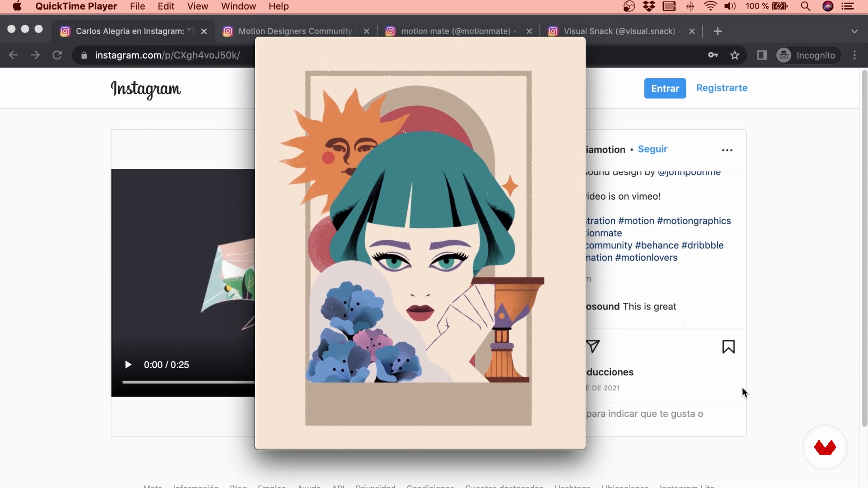Go back to the previous page

coord(14,55)
